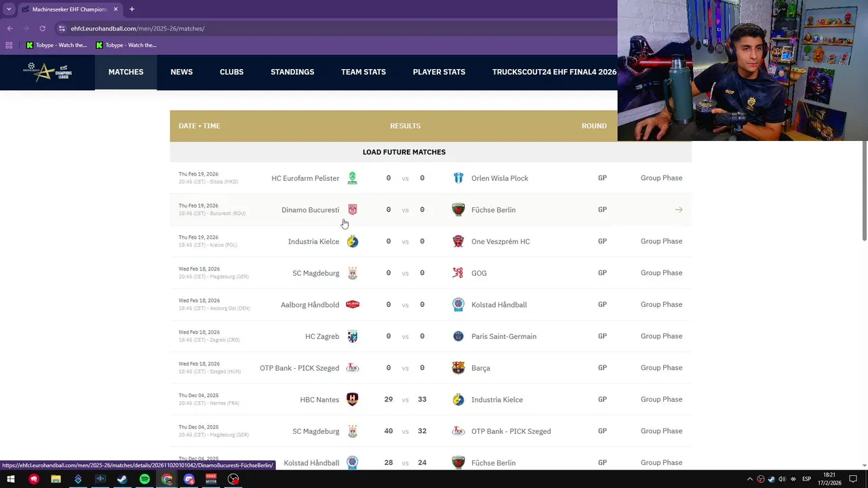Click Aalborg Håndbold red logo
The width and height of the screenshot is (868, 488).
coord(353,304)
